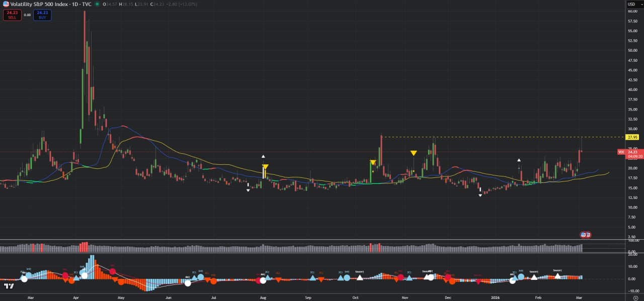This screenshot has height=301, width=644.
Task: Click the 37.50 price scale label
Action: point(632,99)
